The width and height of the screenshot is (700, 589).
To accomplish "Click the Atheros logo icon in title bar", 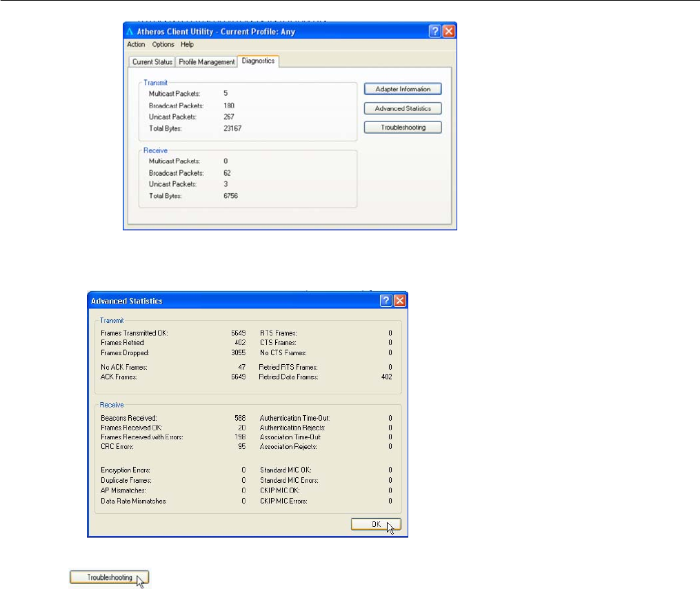I will point(130,32).
